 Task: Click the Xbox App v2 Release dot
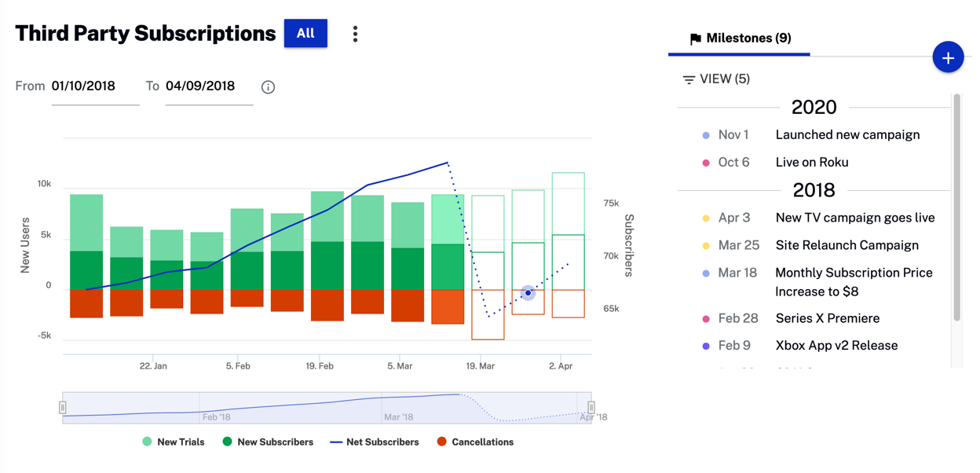point(706,346)
